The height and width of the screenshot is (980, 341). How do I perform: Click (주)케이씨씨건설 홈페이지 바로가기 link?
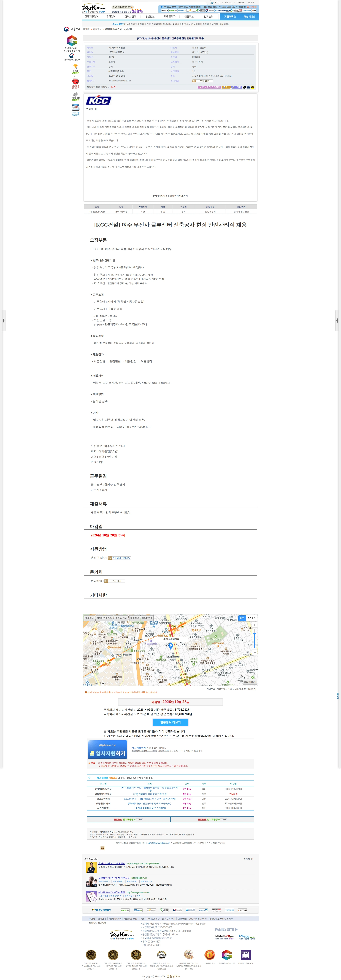170,196
